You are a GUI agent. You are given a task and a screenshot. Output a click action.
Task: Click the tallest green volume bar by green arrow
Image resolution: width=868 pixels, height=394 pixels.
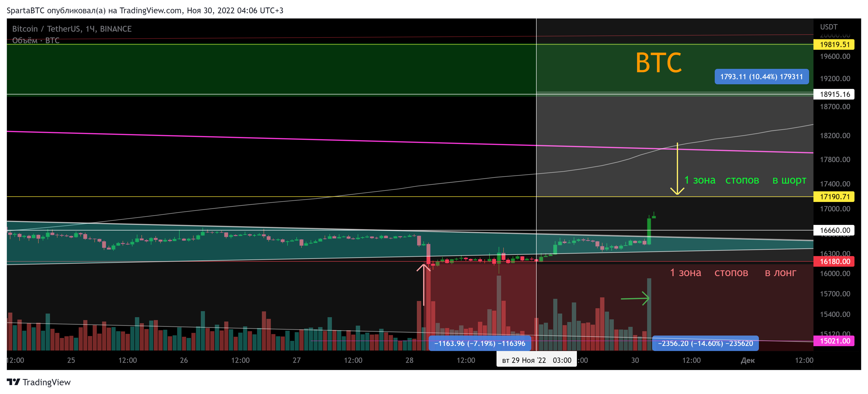pyautogui.click(x=649, y=314)
